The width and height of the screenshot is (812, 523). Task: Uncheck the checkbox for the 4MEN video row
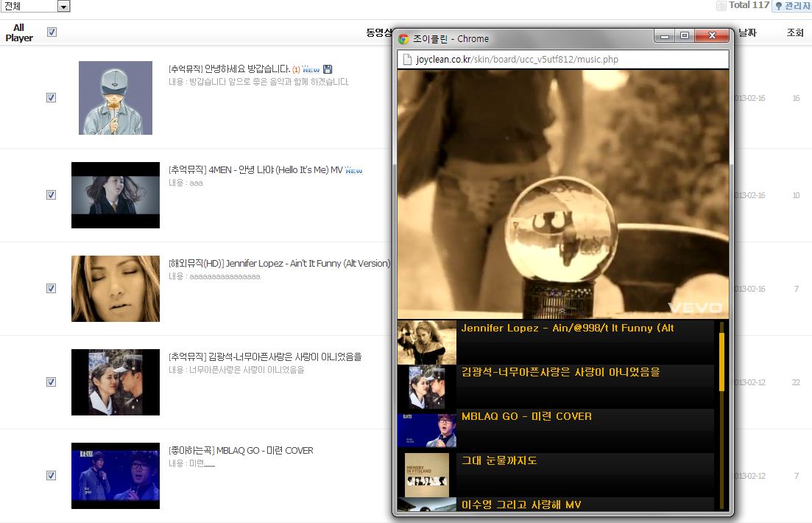coord(51,195)
